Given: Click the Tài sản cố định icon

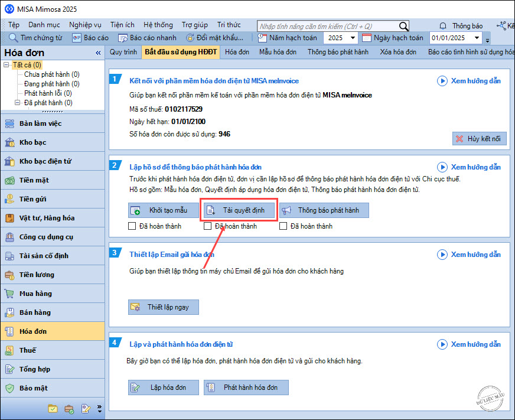Looking at the screenshot, I should [x=9, y=256].
